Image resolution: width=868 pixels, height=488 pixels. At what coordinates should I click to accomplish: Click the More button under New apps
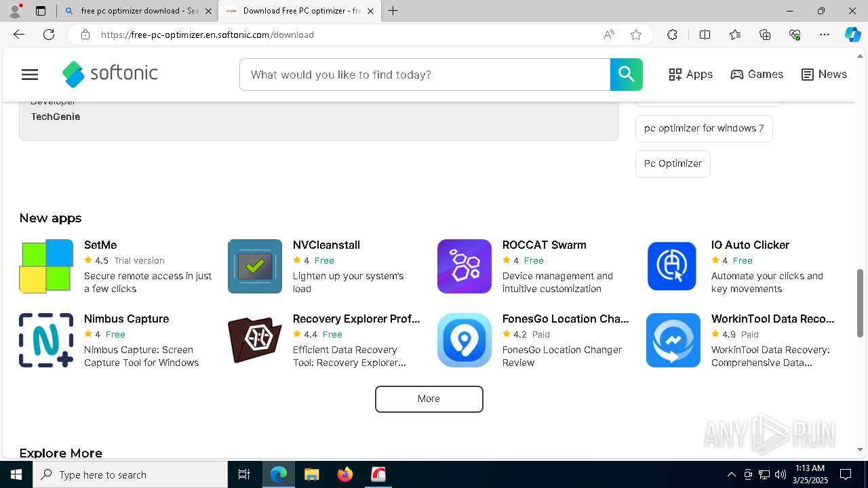tap(429, 399)
